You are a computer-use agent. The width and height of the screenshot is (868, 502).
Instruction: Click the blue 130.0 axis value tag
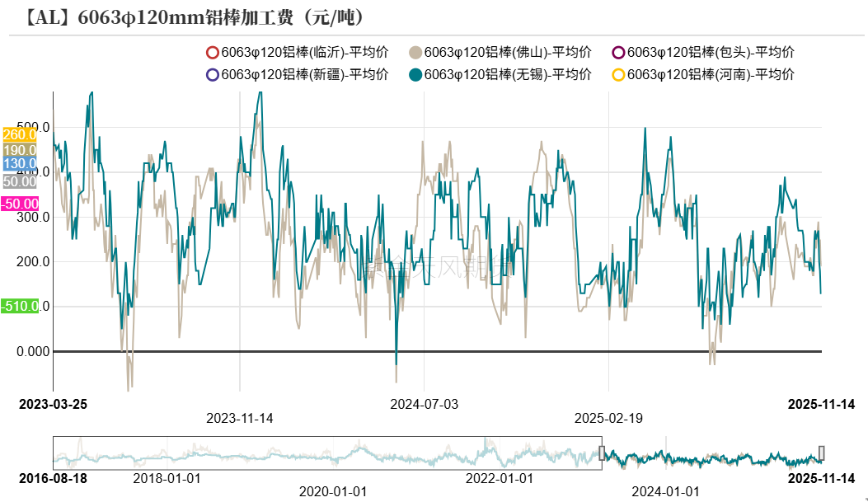coord(19,164)
